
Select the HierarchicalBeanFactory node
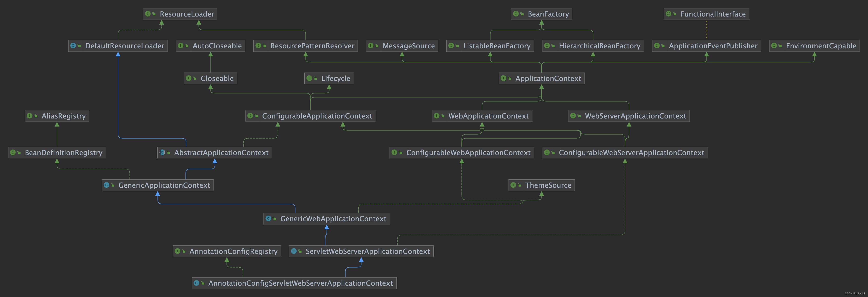pyautogui.click(x=599, y=46)
